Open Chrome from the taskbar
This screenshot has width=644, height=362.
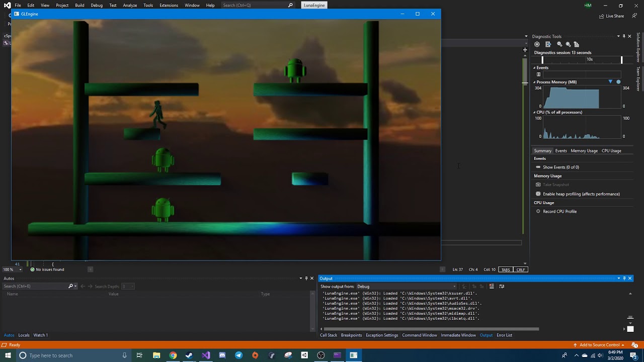173,355
